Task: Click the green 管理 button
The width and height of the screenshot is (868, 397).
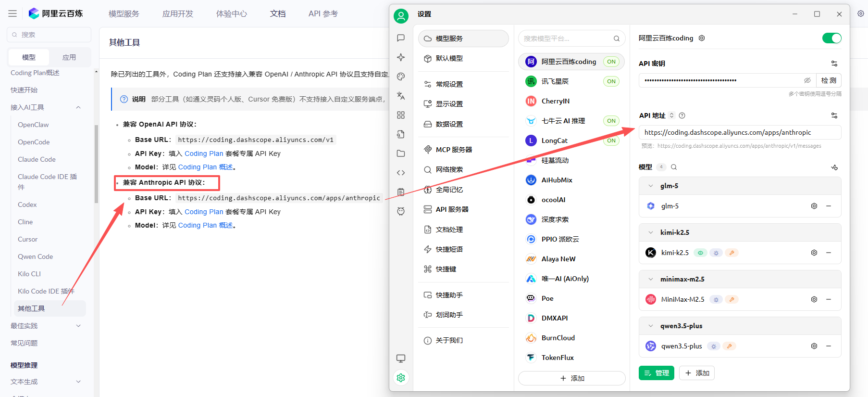Action: pyautogui.click(x=657, y=373)
